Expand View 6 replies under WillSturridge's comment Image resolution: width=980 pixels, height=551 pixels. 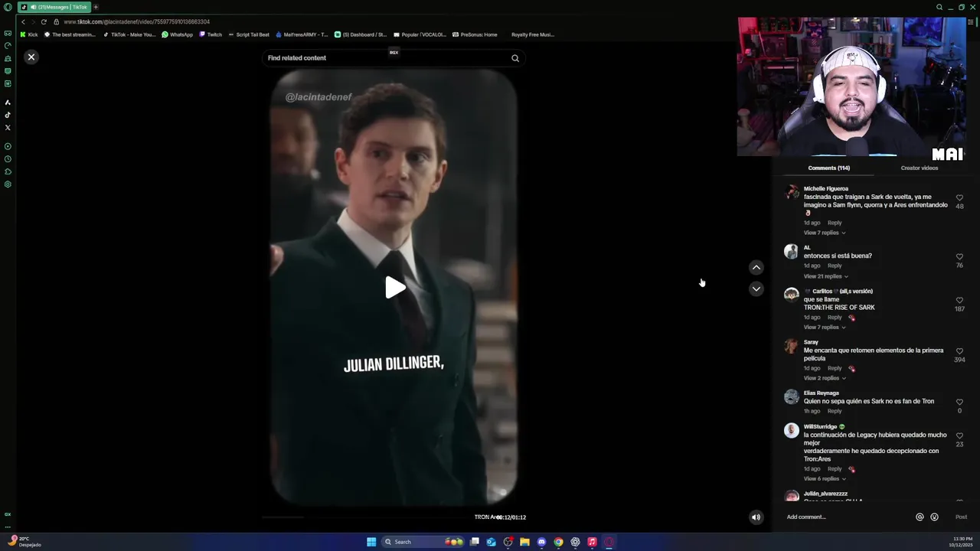(825, 479)
